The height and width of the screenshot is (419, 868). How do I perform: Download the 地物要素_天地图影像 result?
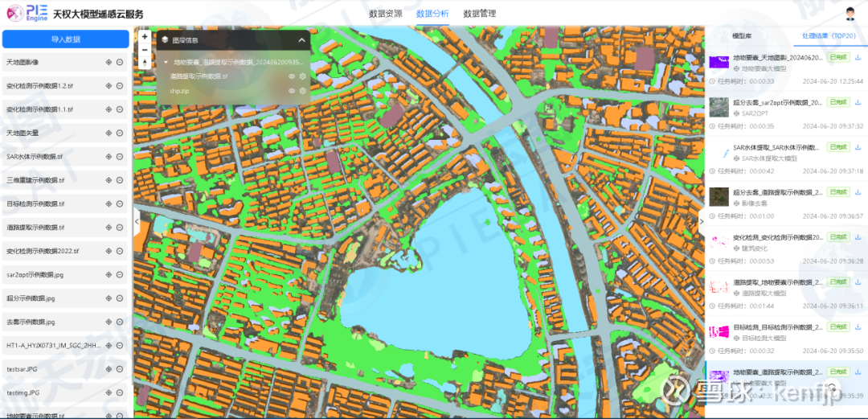click(x=858, y=57)
